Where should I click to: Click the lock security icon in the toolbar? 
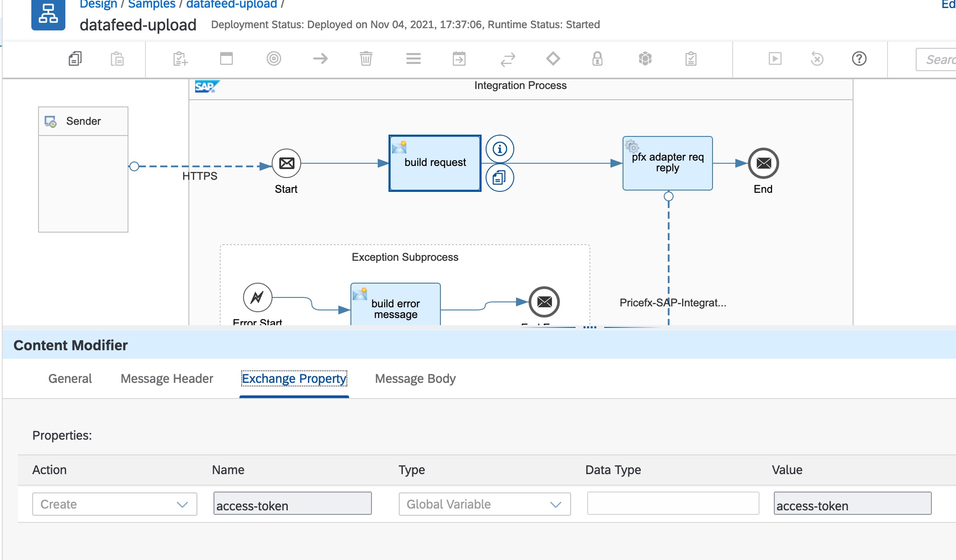(597, 59)
